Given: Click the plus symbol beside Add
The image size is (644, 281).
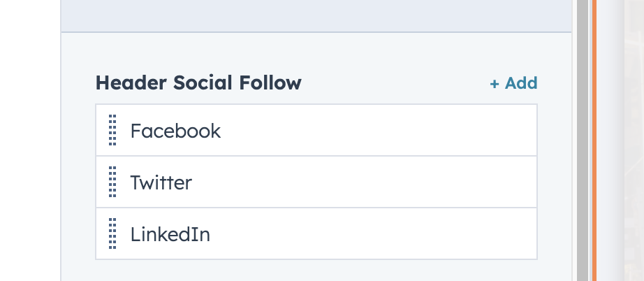Looking at the screenshot, I should tap(495, 84).
